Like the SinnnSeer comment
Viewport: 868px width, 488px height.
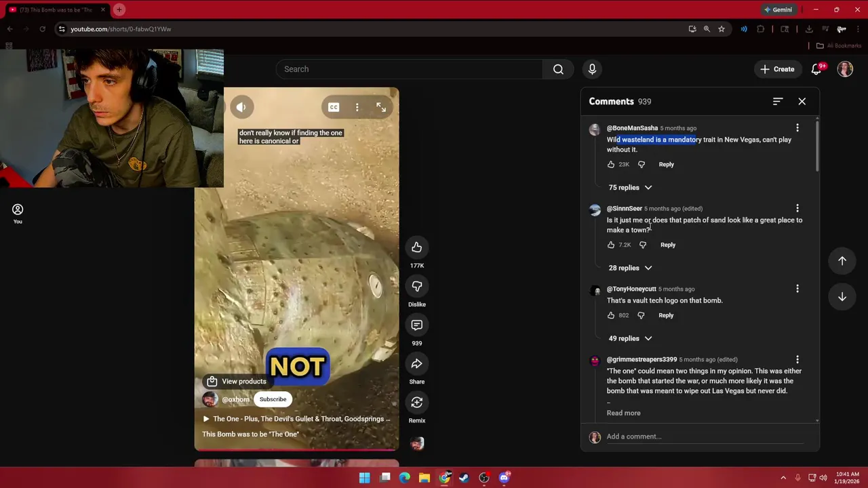(611, 245)
